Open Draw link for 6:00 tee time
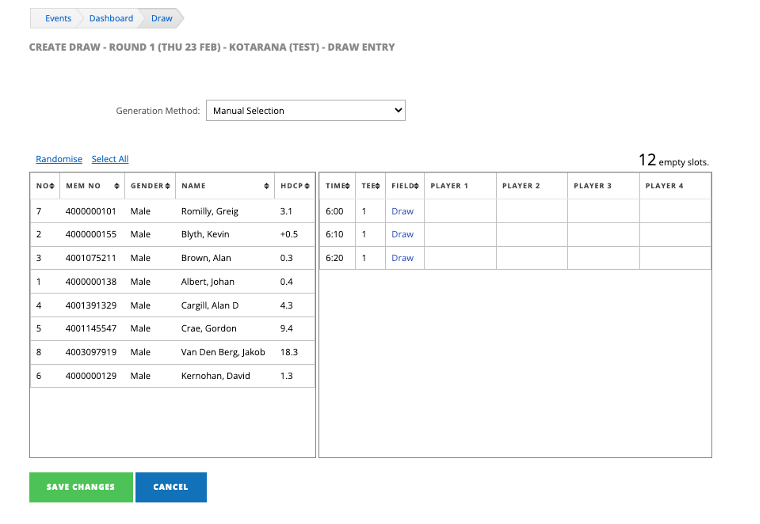The width and height of the screenshot is (760, 524). pos(402,211)
